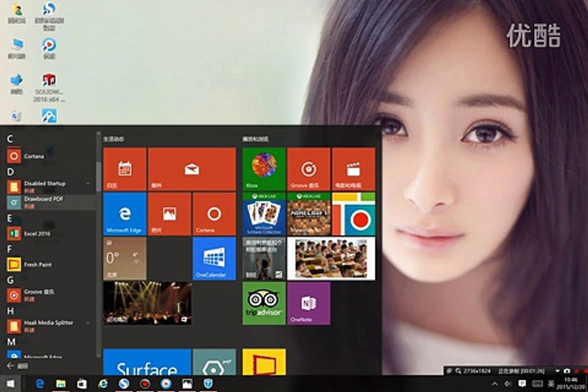Open File Explorer from the taskbar
588x392 pixels.
pyautogui.click(x=61, y=384)
